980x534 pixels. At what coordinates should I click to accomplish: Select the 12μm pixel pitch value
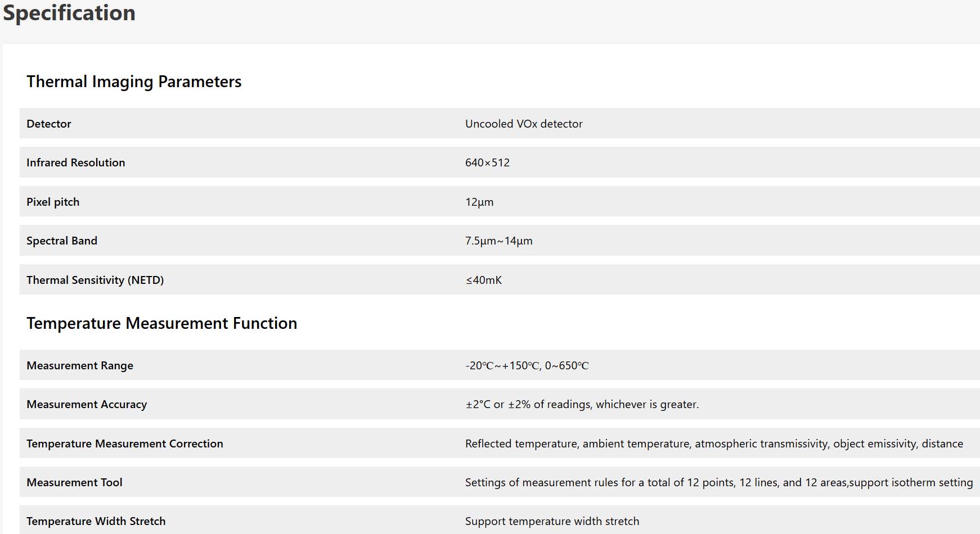point(479,202)
